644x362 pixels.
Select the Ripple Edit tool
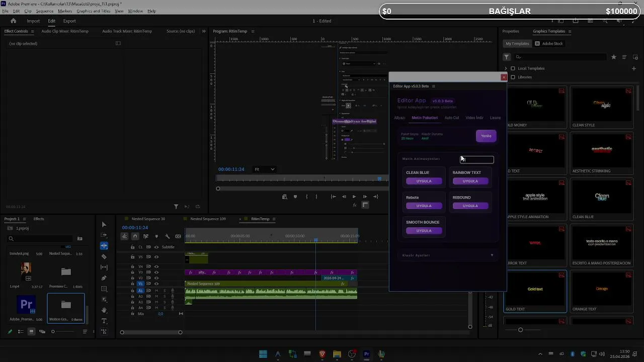tap(104, 246)
